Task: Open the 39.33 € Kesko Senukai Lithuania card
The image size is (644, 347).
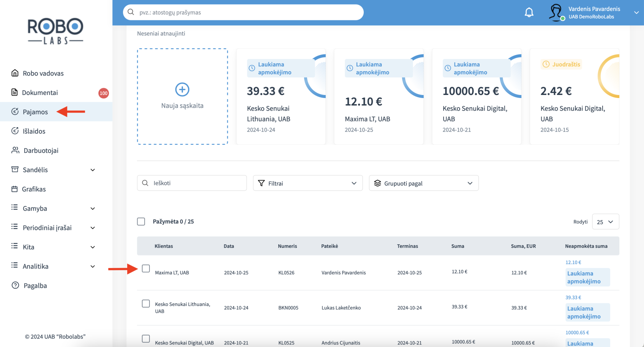Action: (x=281, y=97)
